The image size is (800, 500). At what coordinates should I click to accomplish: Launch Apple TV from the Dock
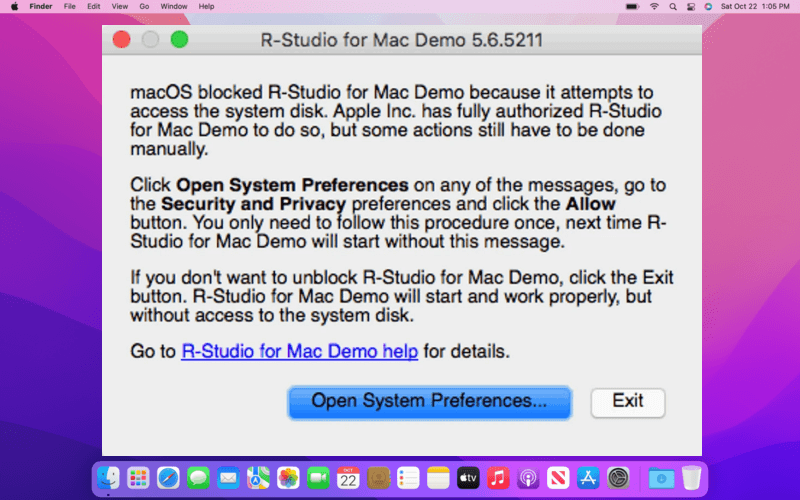(x=468, y=479)
